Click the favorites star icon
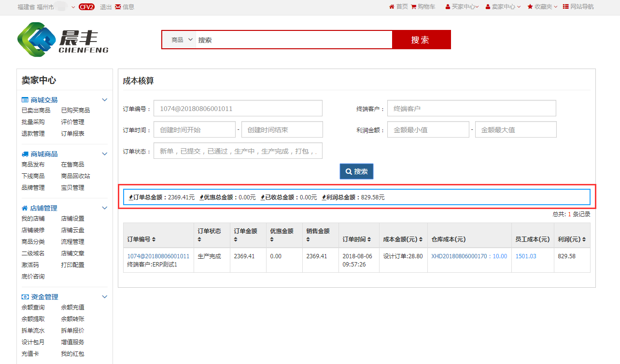Screen dimensions: 620x364 pos(530,7)
